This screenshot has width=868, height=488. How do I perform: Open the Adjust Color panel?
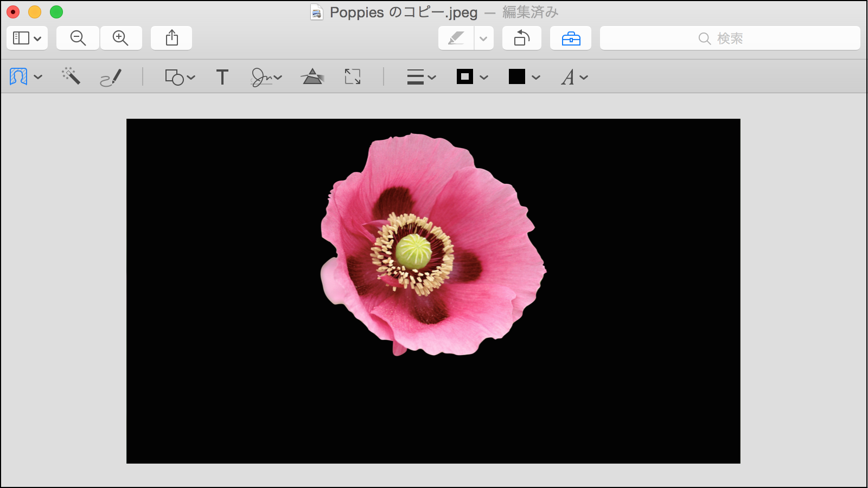pos(312,76)
